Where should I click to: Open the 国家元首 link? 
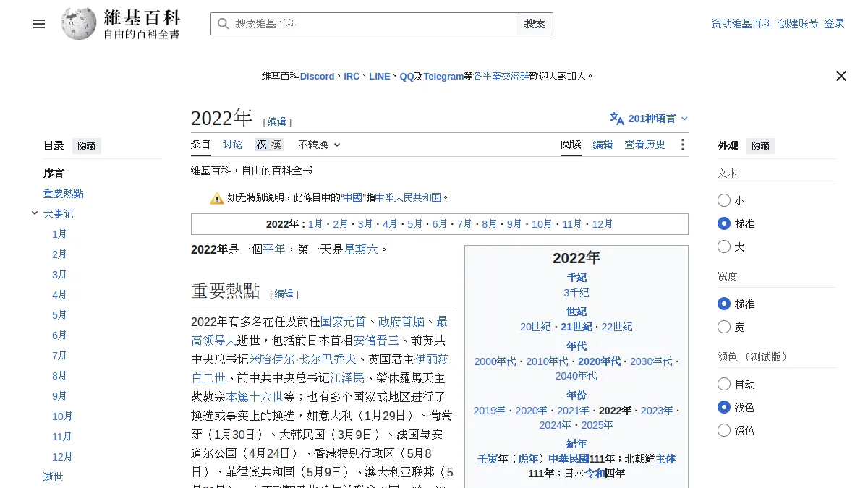pyautogui.click(x=344, y=322)
